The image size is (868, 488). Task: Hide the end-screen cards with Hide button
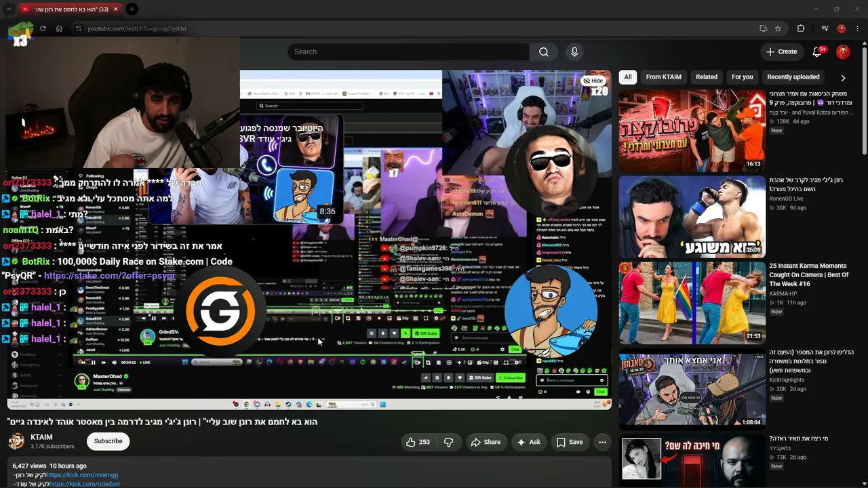tap(593, 81)
